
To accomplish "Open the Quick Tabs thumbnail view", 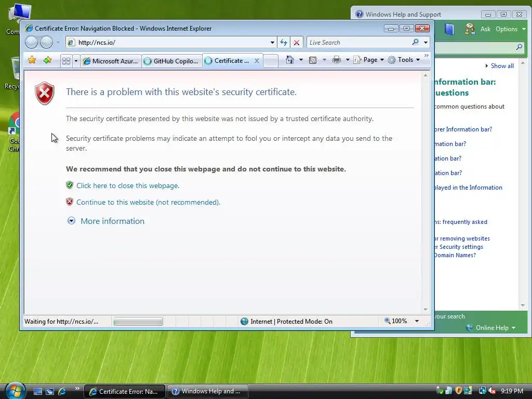I will 66,61.
